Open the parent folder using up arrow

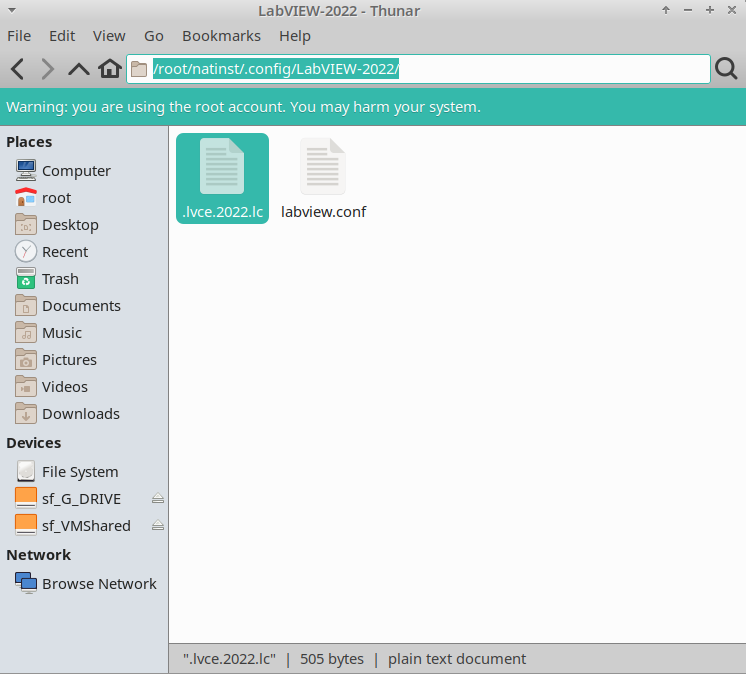click(79, 69)
